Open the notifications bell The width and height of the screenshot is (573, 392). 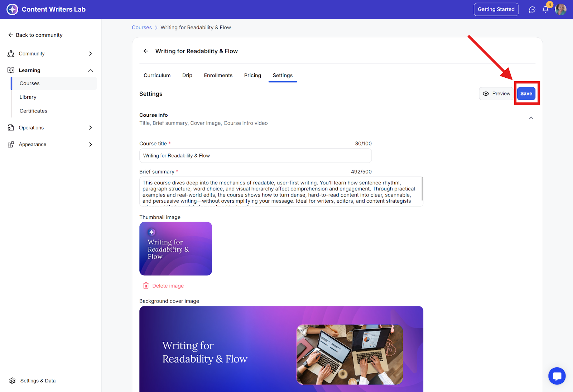[x=545, y=10]
